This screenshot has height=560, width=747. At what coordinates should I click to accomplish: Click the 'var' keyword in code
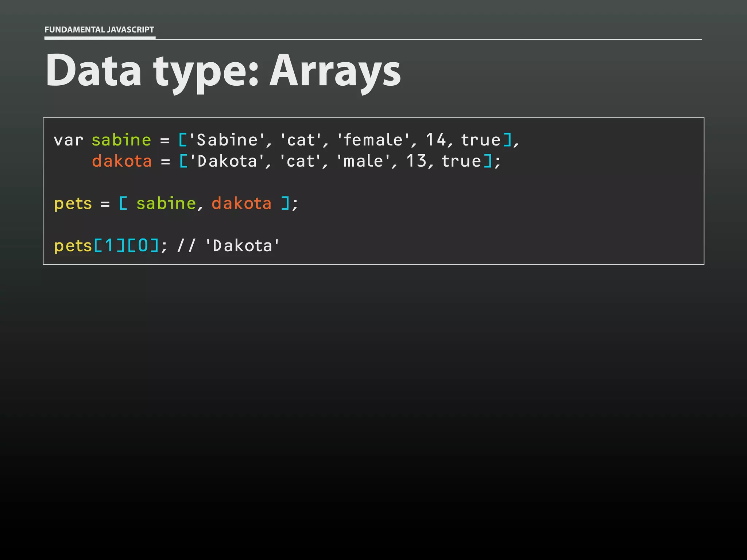(68, 140)
